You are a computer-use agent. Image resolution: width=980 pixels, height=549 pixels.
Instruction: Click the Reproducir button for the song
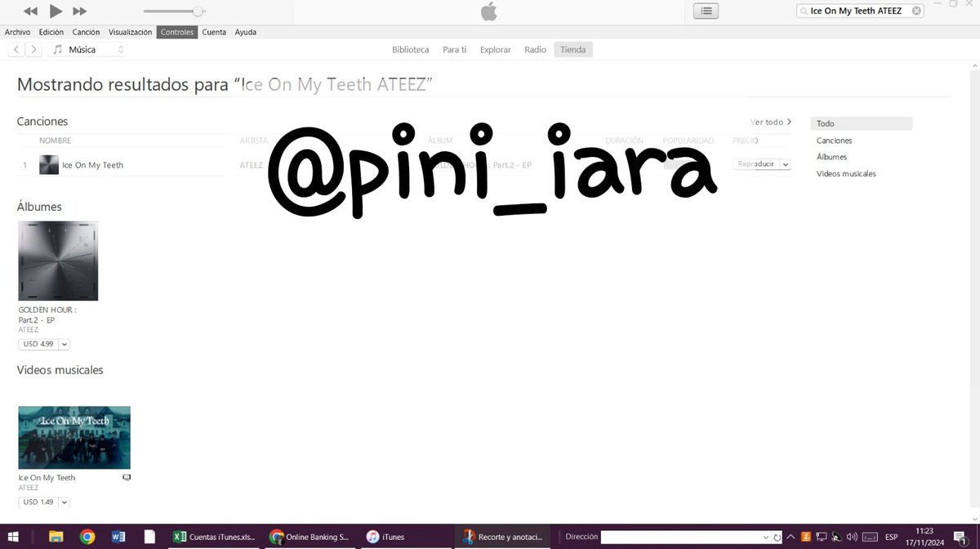tap(755, 164)
